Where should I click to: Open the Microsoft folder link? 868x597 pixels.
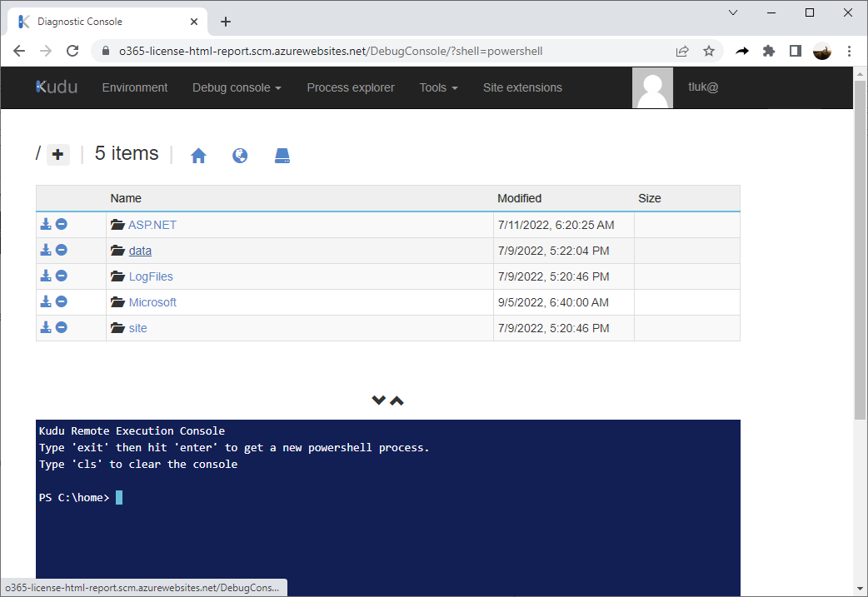tap(152, 302)
